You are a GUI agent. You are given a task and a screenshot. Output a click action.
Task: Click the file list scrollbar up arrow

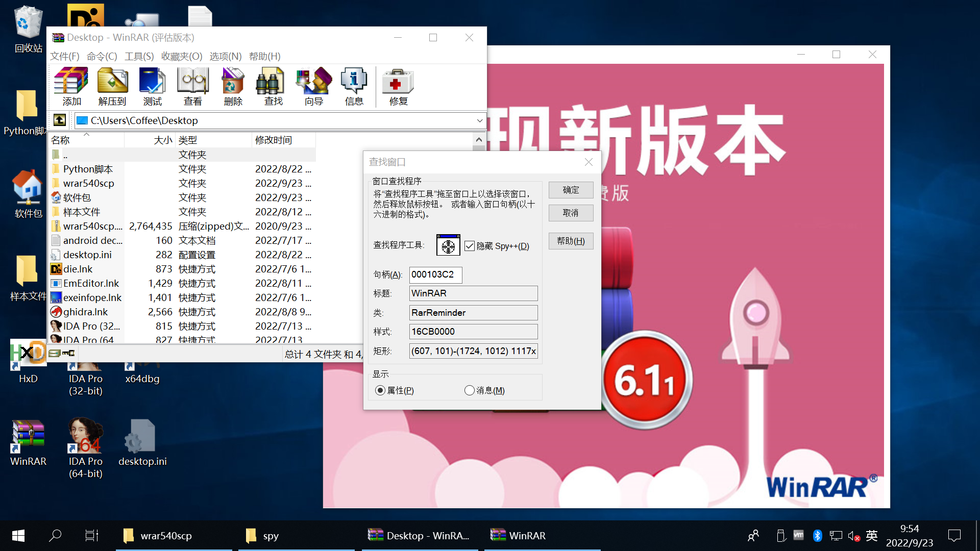479,139
